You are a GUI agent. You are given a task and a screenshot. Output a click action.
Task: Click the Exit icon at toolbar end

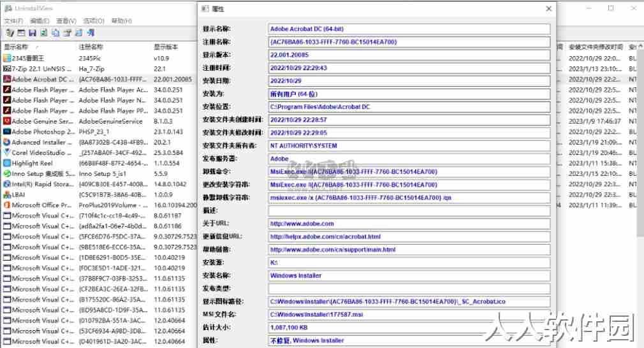(91, 33)
